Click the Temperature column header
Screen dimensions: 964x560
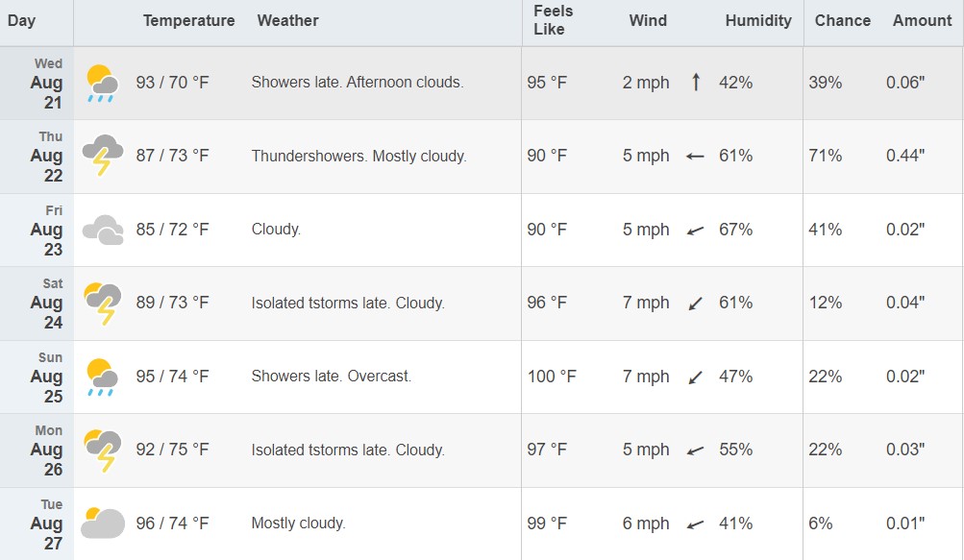tap(188, 21)
